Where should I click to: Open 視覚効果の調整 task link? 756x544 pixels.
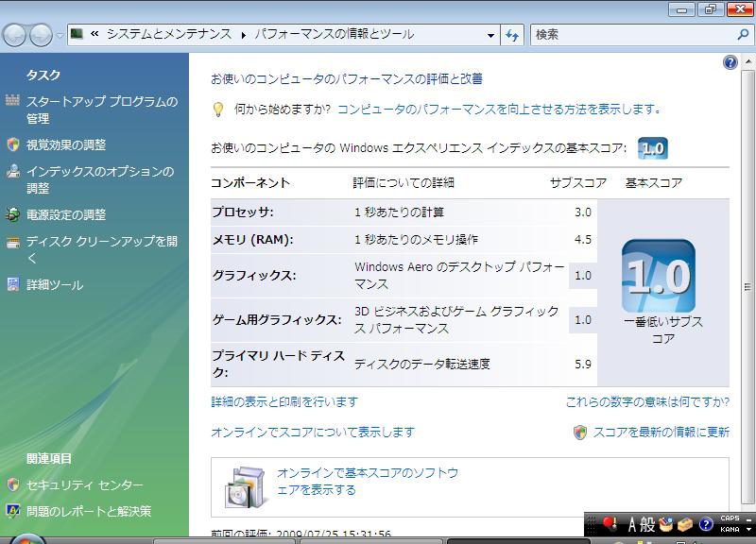coord(66,144)
